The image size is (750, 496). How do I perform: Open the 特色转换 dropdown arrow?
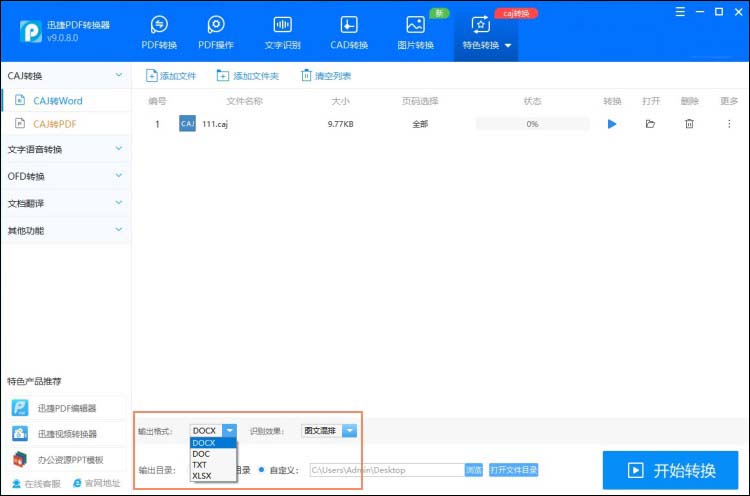point(508,45)
